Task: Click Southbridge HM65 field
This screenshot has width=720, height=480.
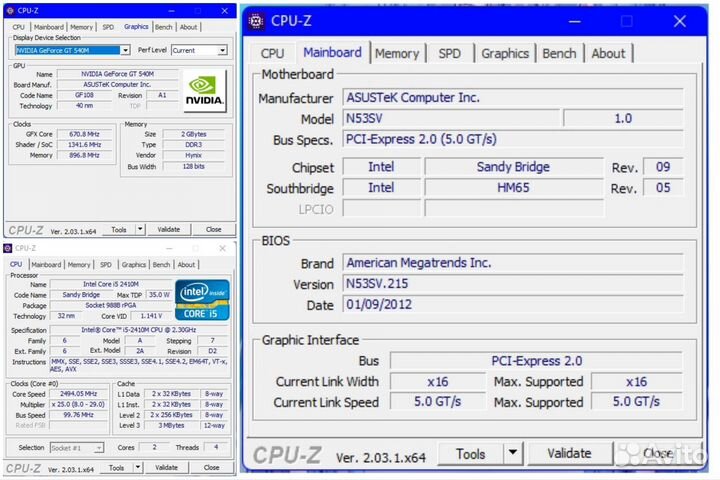Action: (513, 188)
